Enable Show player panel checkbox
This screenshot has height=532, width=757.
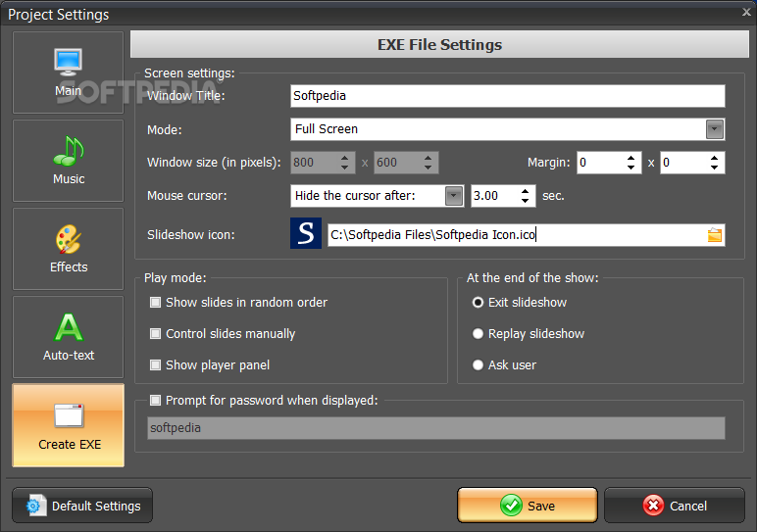(x=156, y=365)
